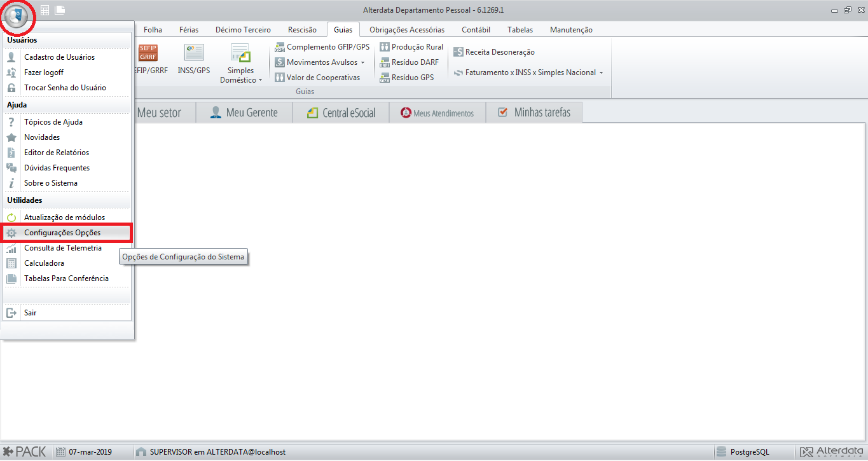Screen dimensions: 868x461
Task: Click the question mark icon beside Tópicos de Ajuda
Action: pos(11,122)
